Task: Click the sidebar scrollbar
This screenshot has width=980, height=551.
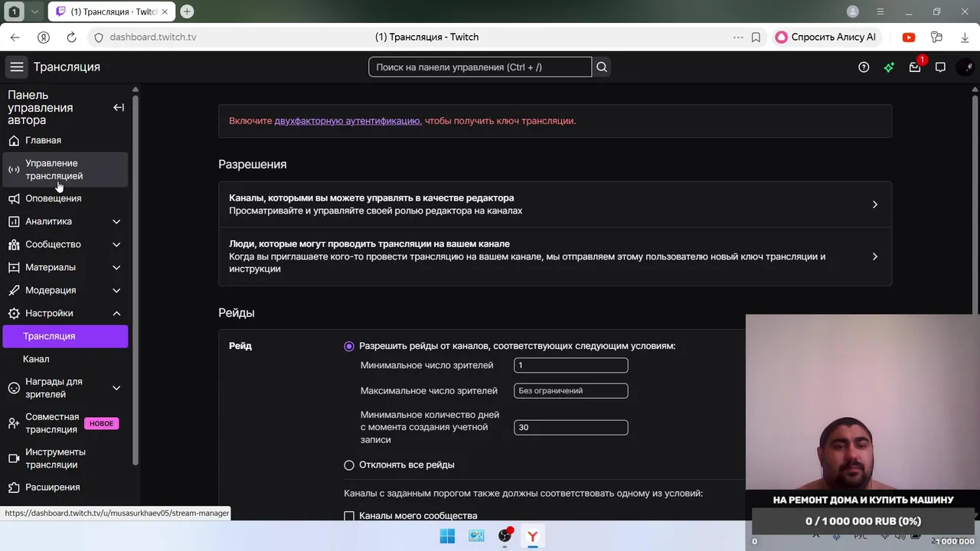Action: (x=136, y=279)
